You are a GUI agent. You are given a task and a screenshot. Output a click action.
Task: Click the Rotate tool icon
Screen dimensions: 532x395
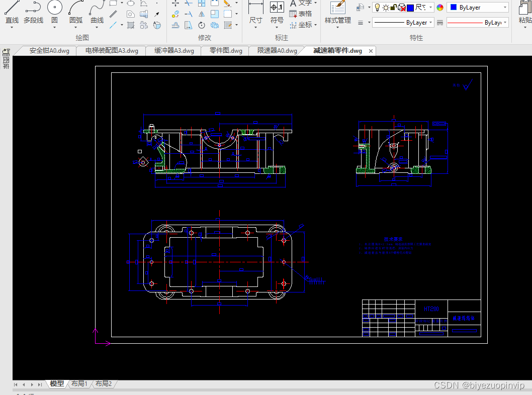point(202,25)
